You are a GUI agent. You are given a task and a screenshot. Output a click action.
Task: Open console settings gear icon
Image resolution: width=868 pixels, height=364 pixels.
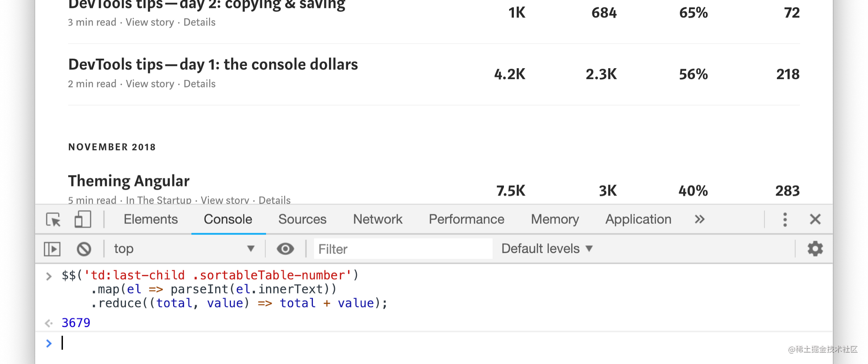[815, 249]
